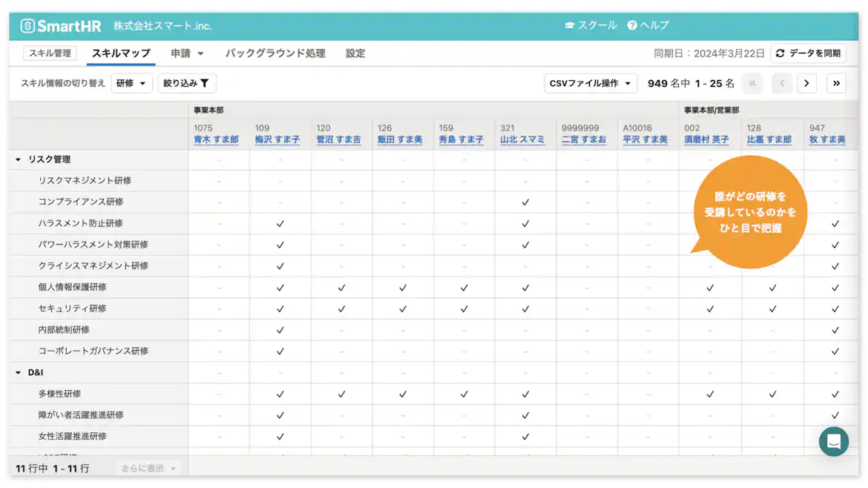Click the スキル管理 button

tap(50, 53)
